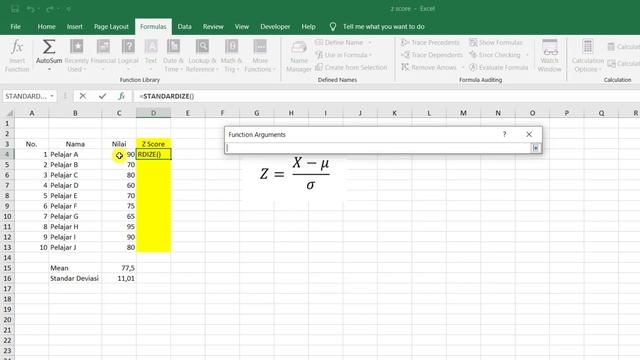This screenshot has height=360, width=640.
Task: Click in the formula bar text
Action: tap(167, 96)
